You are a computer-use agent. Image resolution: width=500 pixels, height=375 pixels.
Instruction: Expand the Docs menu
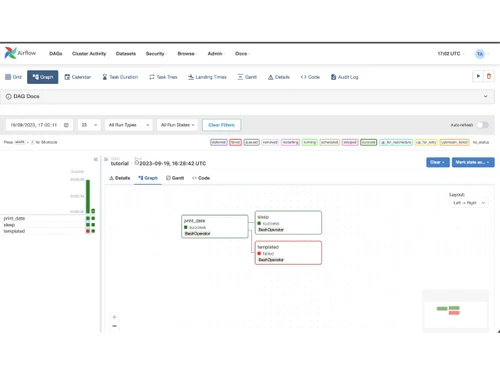242,54
